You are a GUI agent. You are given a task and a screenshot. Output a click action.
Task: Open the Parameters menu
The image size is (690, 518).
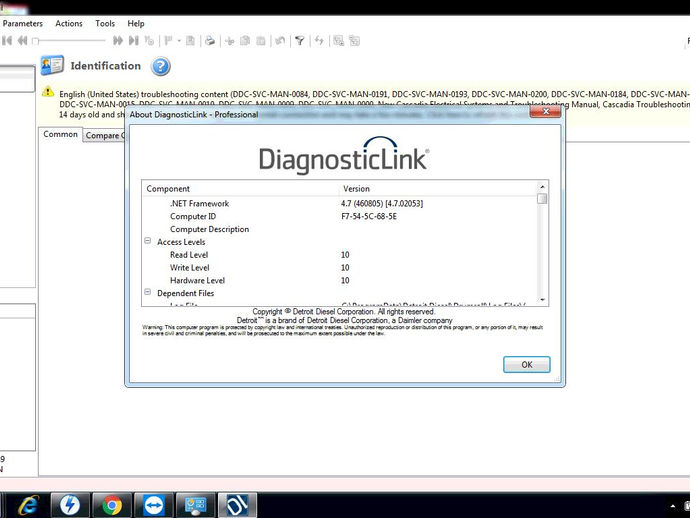pos(22,23)
